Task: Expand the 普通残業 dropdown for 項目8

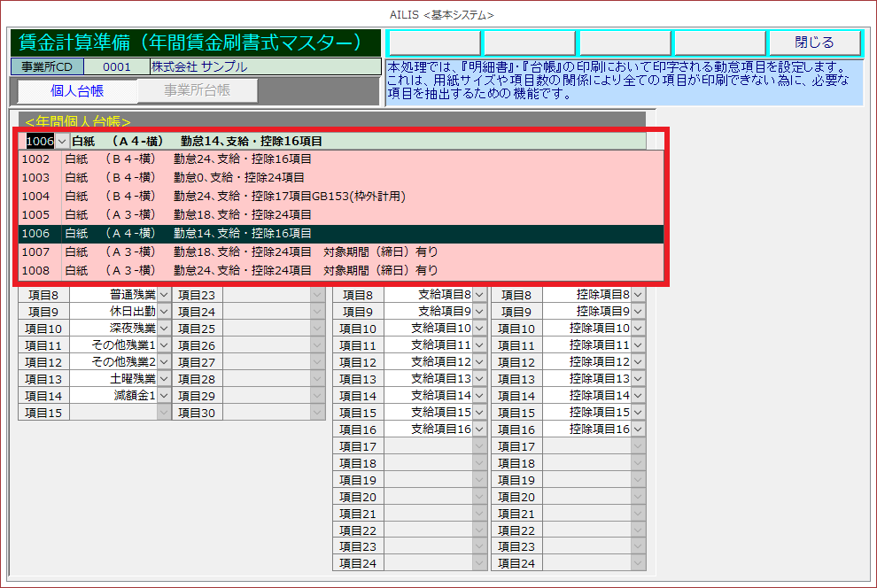Action: (x=164, y=295)
